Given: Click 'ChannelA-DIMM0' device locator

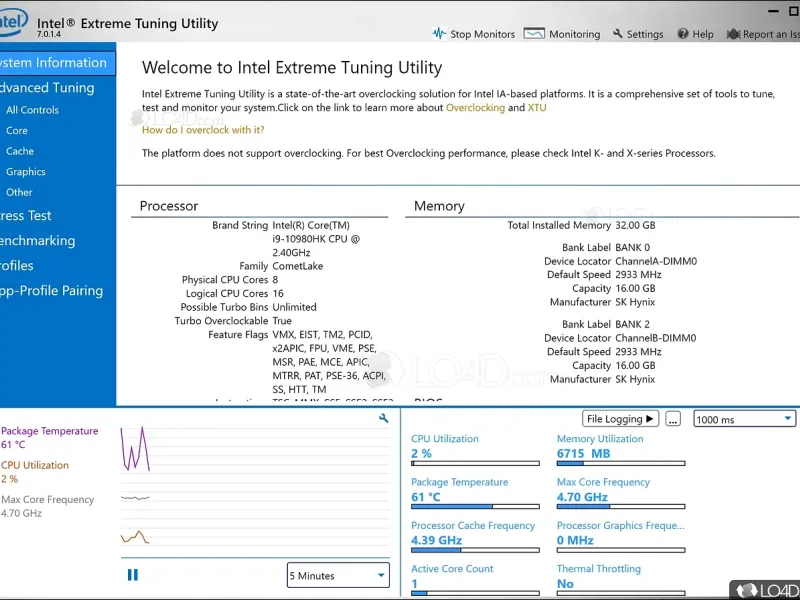Looking at the screenshot, I should click(656, 261).
